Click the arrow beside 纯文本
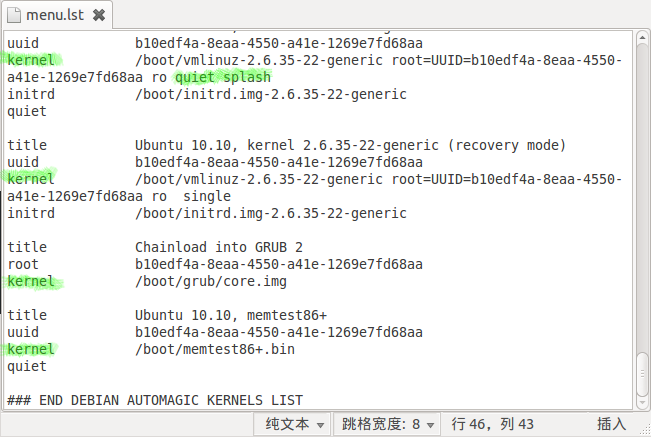The image size is (651, 437). pos(320,425)
